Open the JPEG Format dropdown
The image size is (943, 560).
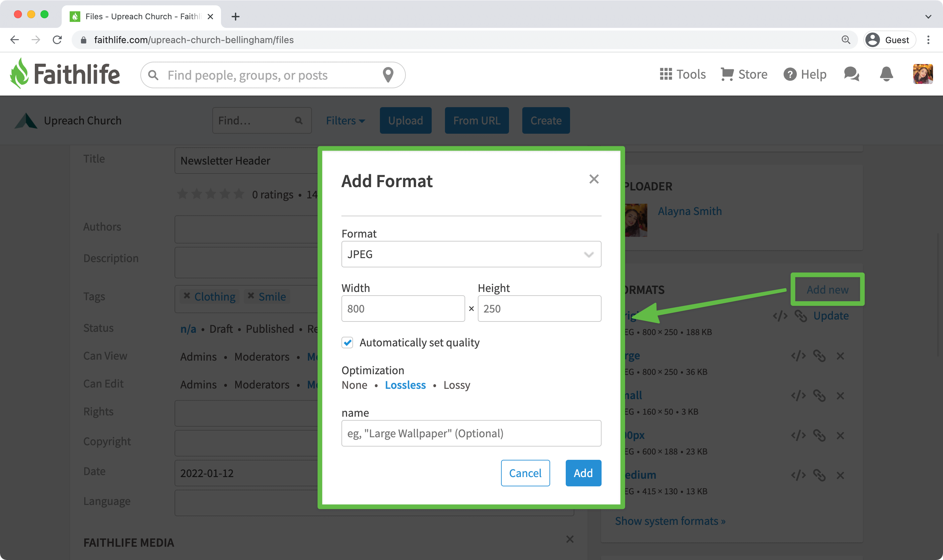pyautogui.click(x=471, y=254)
